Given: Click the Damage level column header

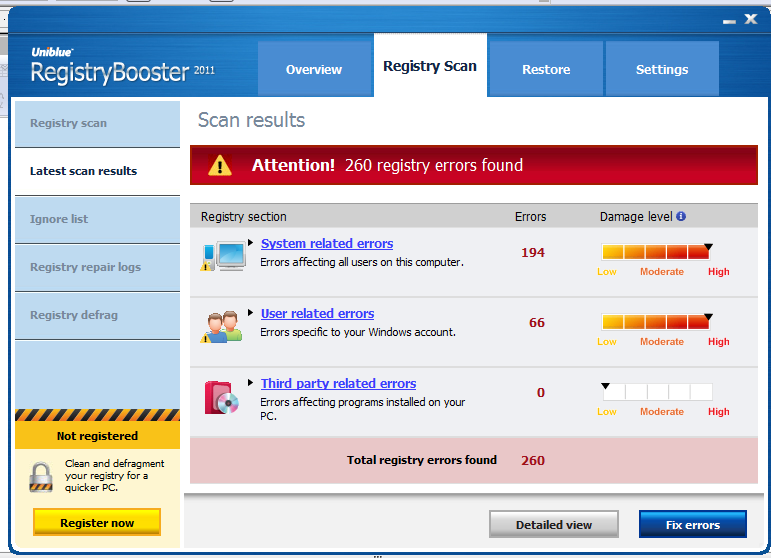Looking at the screenshot, I should [636, 217].
